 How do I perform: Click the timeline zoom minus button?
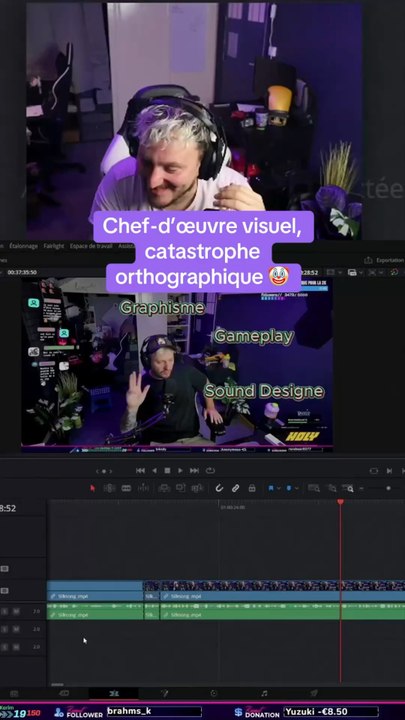(x=362, y=488)
